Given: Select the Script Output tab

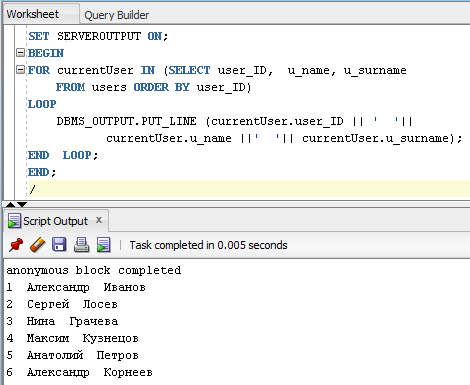Looking at the screenshot, I should [55, 221].
